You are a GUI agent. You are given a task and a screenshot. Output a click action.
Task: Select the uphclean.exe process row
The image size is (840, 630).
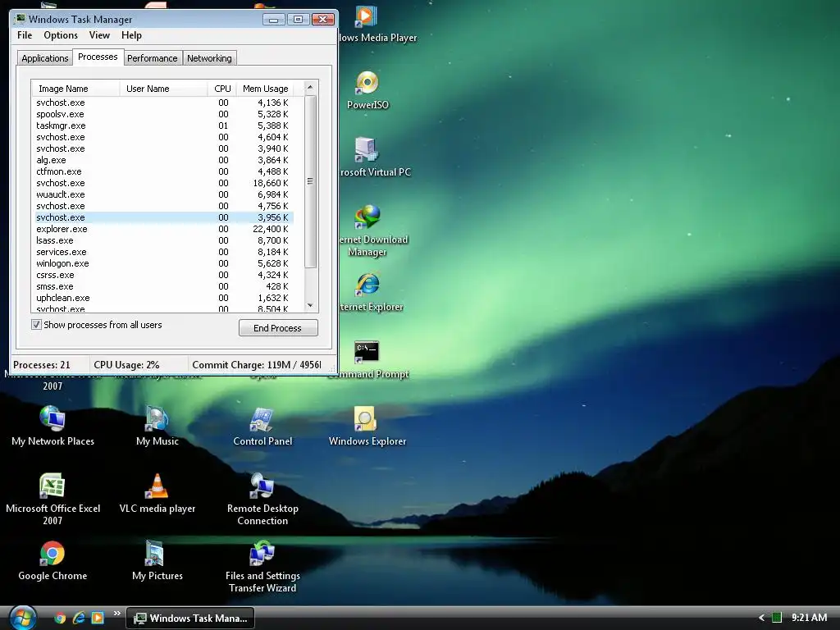(164, 298)
